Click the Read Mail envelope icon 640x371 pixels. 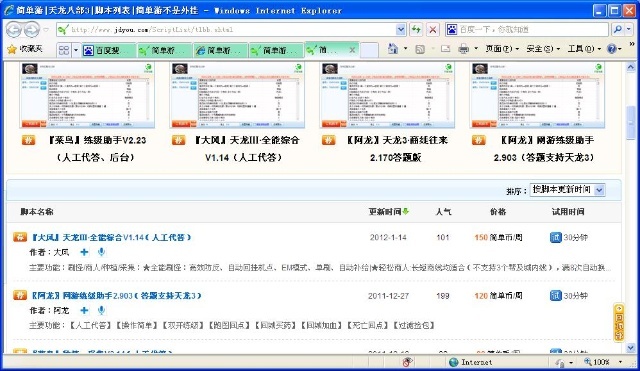point(445,49)
